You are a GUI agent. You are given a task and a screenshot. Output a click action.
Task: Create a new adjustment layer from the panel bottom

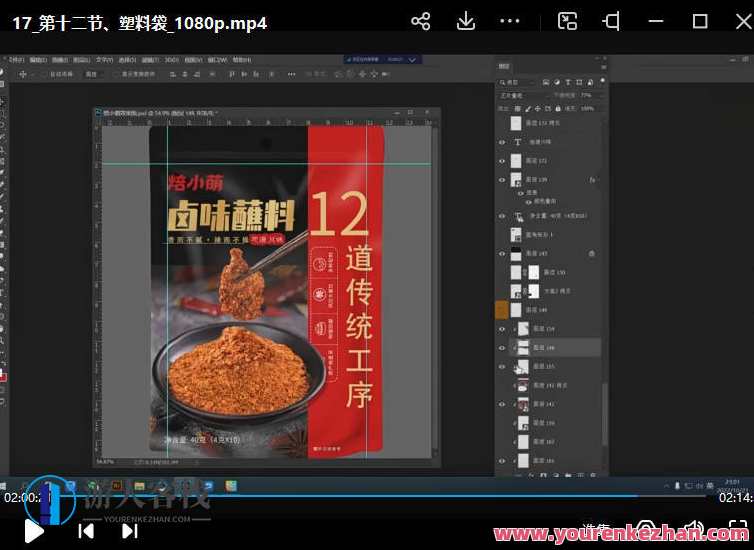[556, 475]
